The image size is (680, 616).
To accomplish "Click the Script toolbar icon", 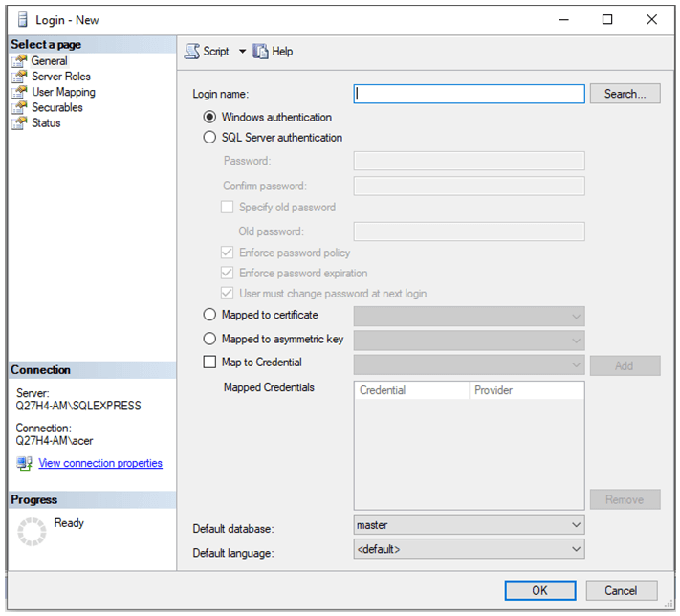I will click(x=192, y=52).
